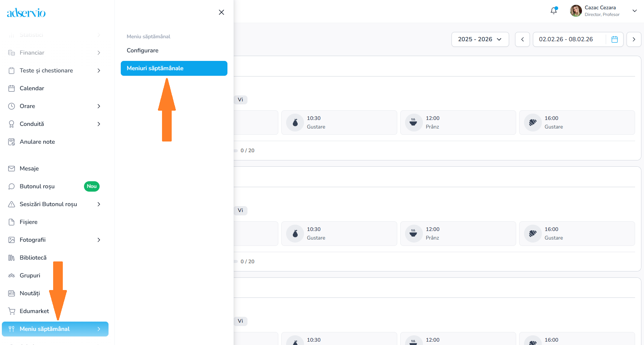Select Configurare in the submenu
Screen dimensions: 644x345
point(143,51)
